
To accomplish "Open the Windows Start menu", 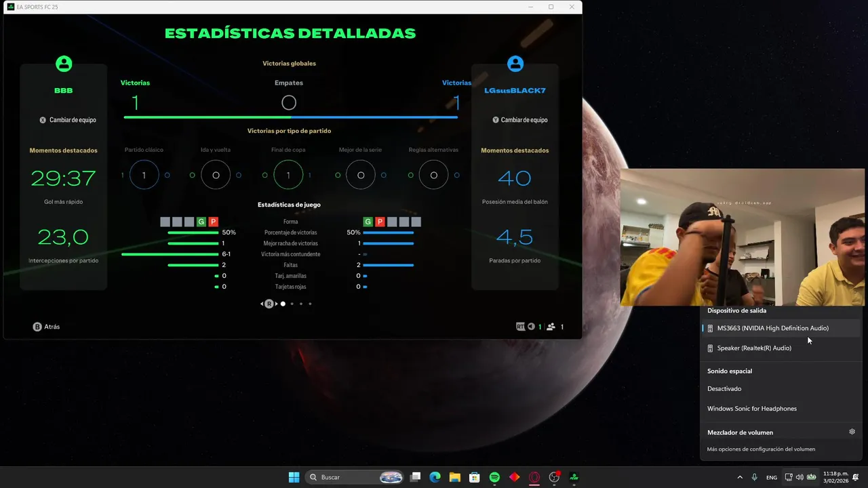I will [x=294, y=477].
